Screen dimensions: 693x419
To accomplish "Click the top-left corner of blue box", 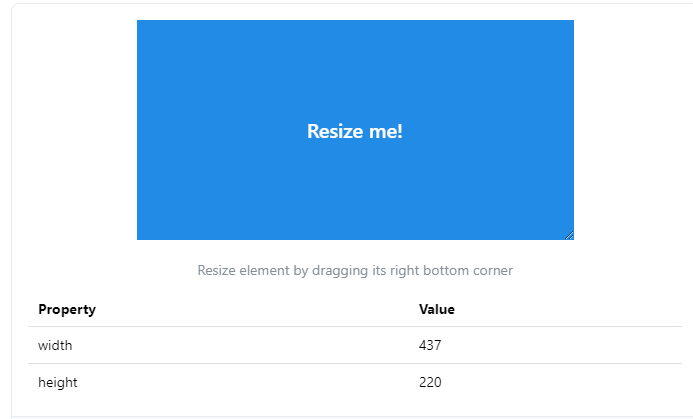I will [x=137, y=20].
